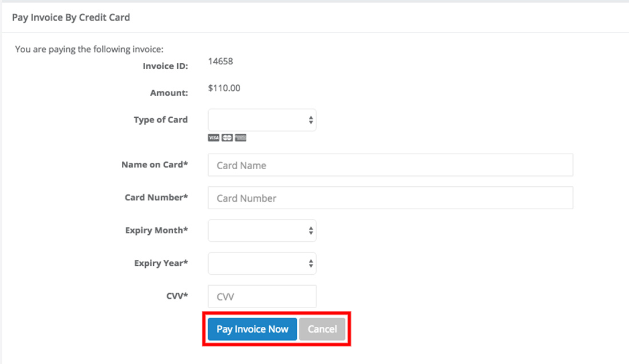Select the invoice ID value 14658
This screenshot has width=629, height=364.
220,61
